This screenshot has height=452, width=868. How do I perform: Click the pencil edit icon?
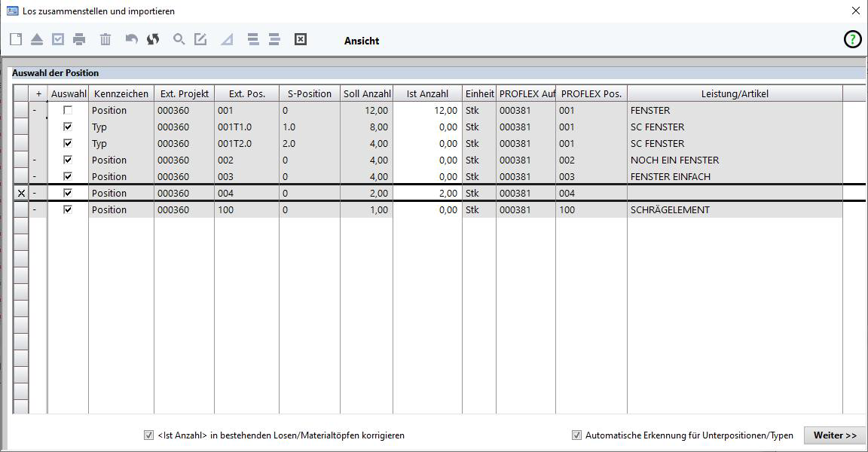(x=200, y=40)
